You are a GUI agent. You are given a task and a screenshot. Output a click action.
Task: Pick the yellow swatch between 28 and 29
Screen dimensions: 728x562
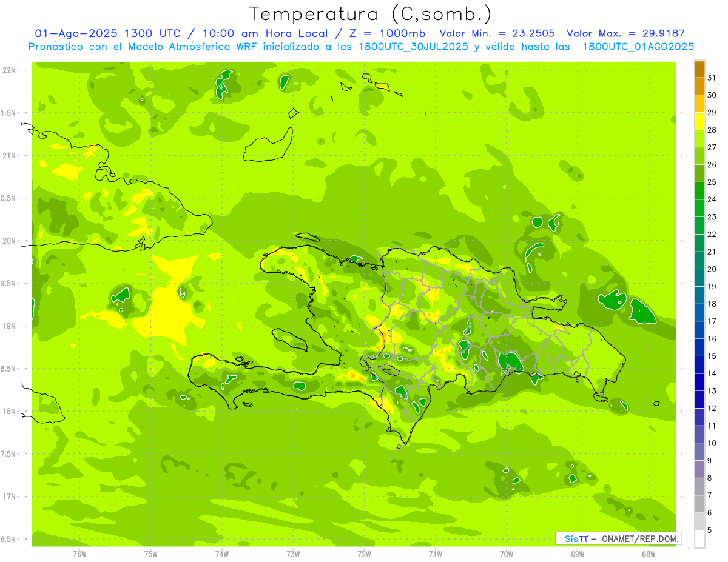699,121
